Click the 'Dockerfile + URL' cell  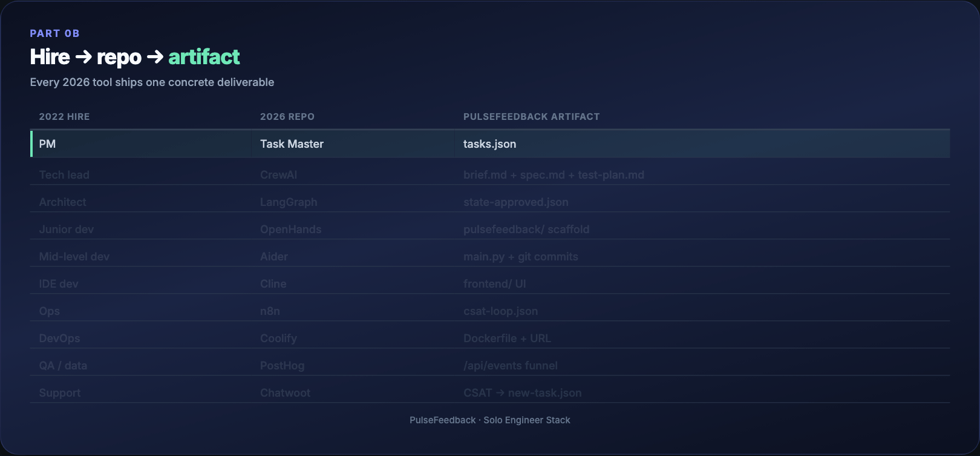click(507, 339)
